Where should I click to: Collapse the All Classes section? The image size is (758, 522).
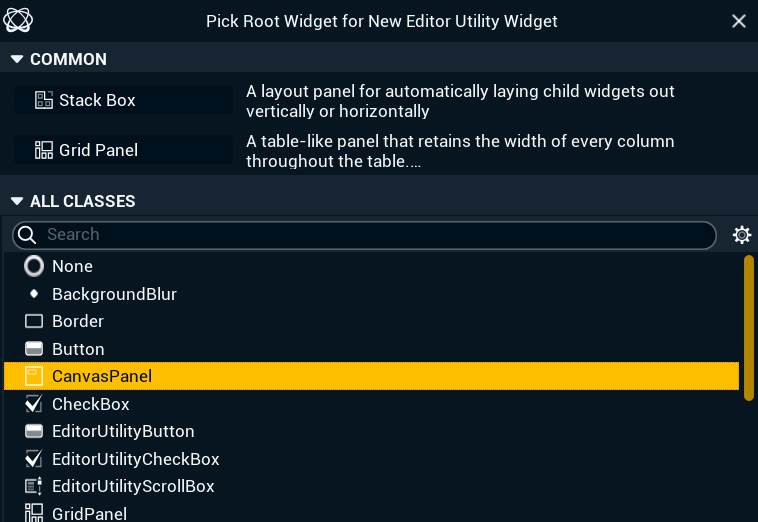[16, 201]
